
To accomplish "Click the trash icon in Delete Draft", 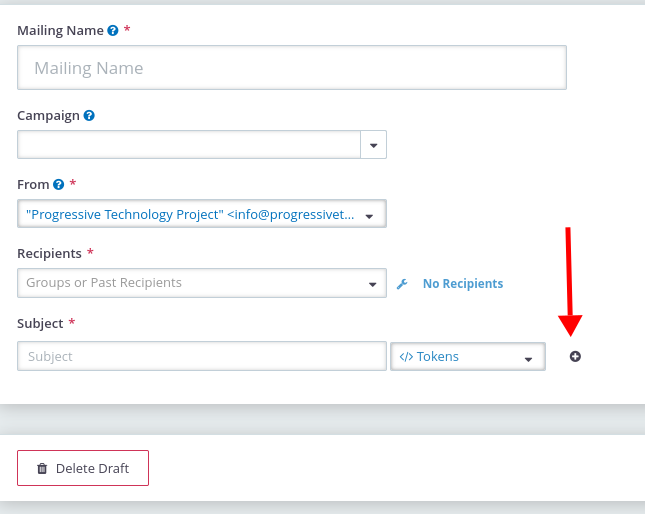I will (42, 468).
